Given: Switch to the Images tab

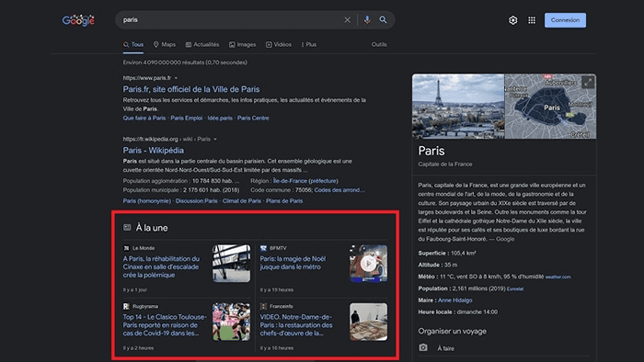Looking at the screenshot, I should (x=242, y=44).
